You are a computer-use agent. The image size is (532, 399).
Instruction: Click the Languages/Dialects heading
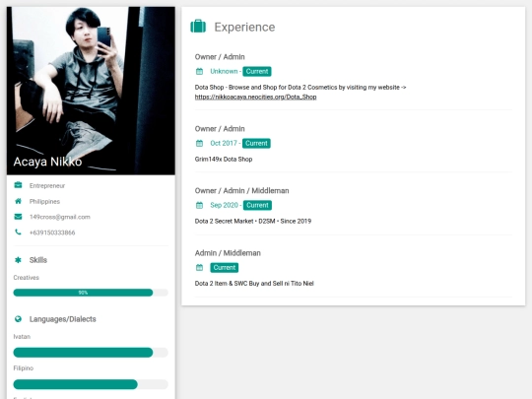(x=63, y=319)
